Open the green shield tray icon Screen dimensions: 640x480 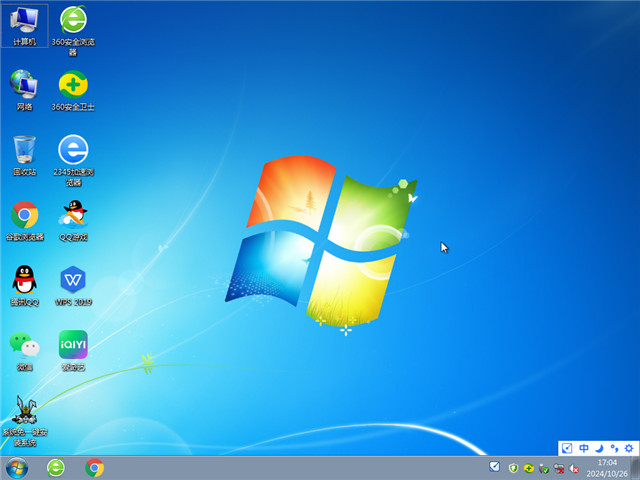pos(513,468)
